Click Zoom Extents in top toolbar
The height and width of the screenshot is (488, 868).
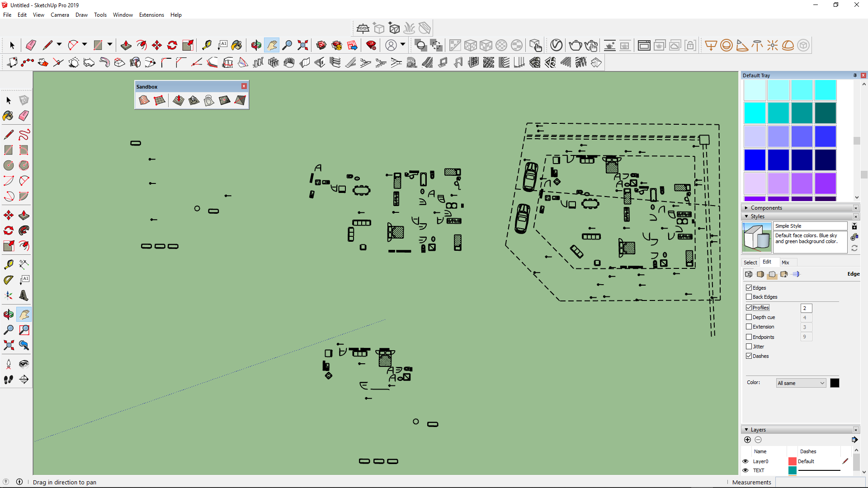[302, 45]
